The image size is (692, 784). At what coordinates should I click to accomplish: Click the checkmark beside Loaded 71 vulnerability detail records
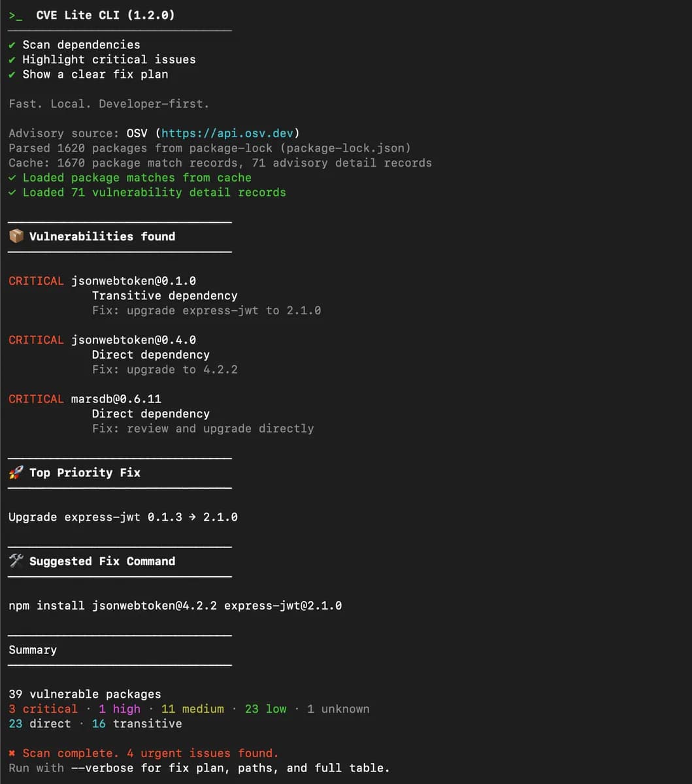(x=12, y=193)
